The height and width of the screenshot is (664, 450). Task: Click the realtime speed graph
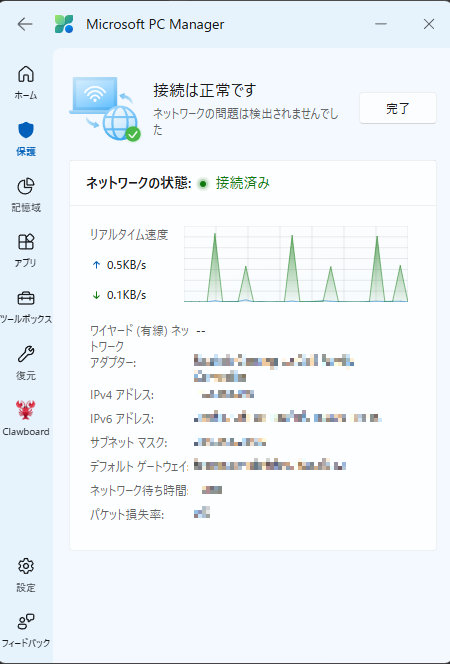pyautogui.click(x=296, y=264)
